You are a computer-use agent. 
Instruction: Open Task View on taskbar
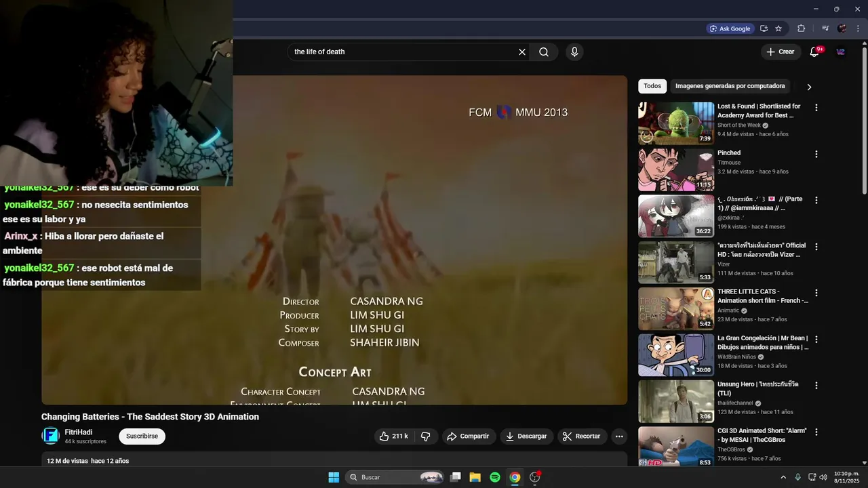(x=456, y=477)
